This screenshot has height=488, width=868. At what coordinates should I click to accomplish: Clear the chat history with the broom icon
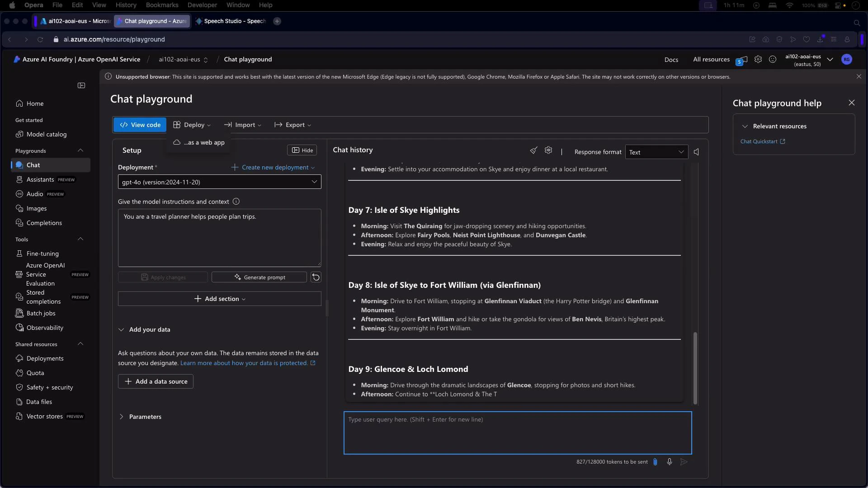[x=534, y=150]
